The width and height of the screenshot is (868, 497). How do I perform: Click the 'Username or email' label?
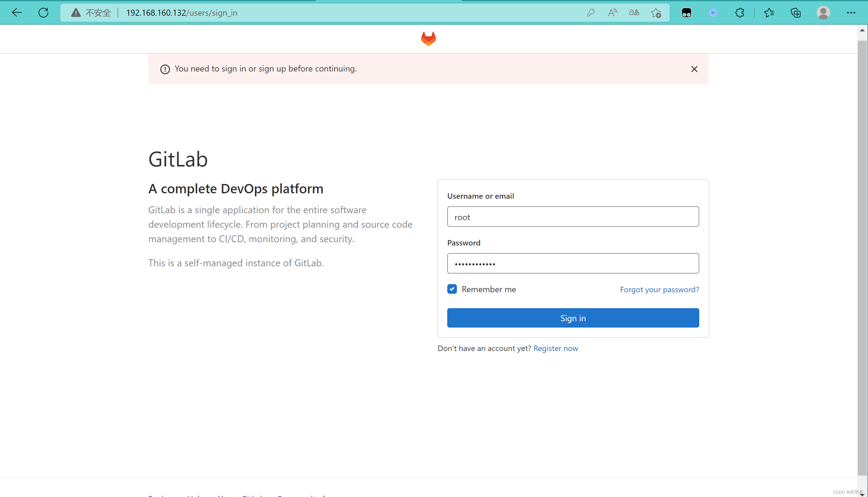pyautogui.click(x=480, y=196)
